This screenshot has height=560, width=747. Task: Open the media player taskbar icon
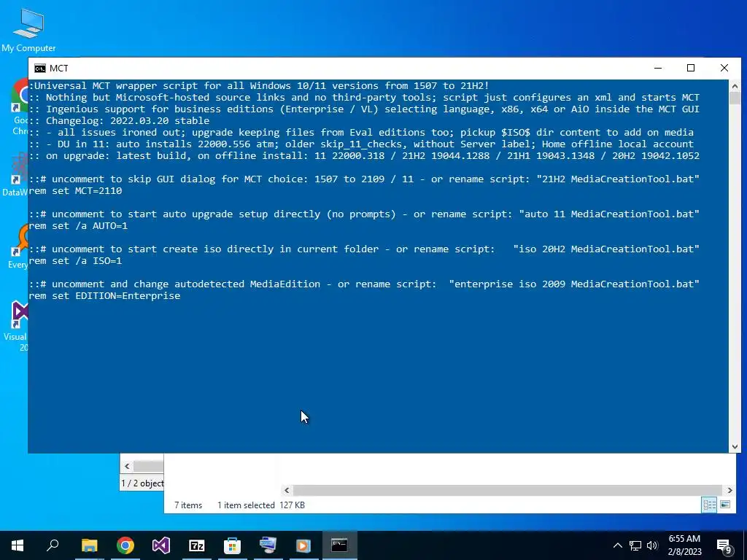303,545
